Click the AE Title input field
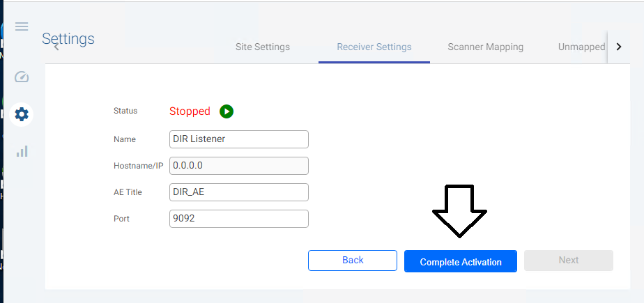The height and width of the screenshot is (303, 644). point(238,192)
